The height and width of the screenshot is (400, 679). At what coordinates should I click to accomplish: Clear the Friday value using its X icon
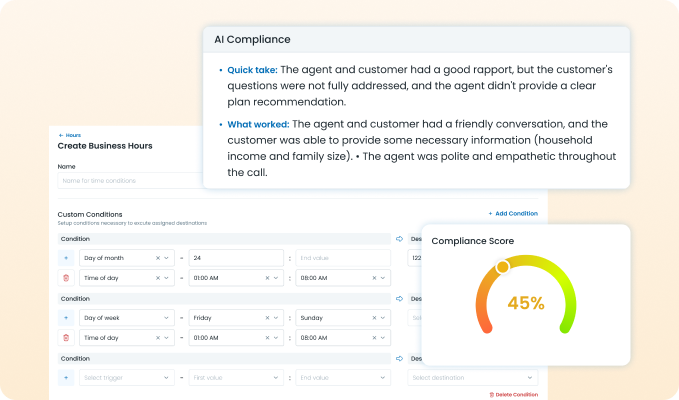[266, 317]
